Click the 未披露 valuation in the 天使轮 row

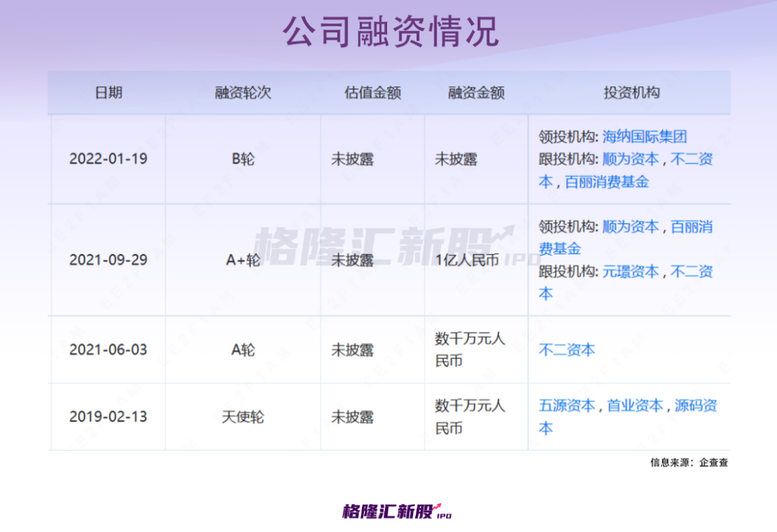point(353,417)
